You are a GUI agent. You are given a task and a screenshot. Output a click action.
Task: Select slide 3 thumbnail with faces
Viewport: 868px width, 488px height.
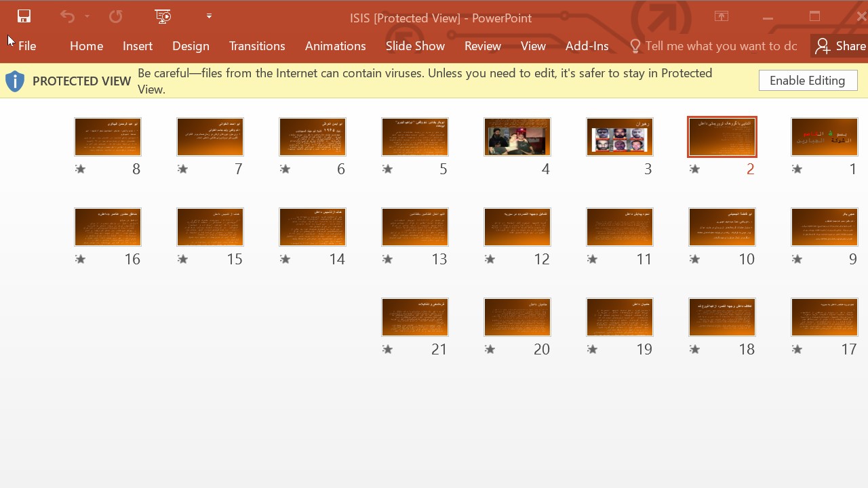(x=620, y=137)
